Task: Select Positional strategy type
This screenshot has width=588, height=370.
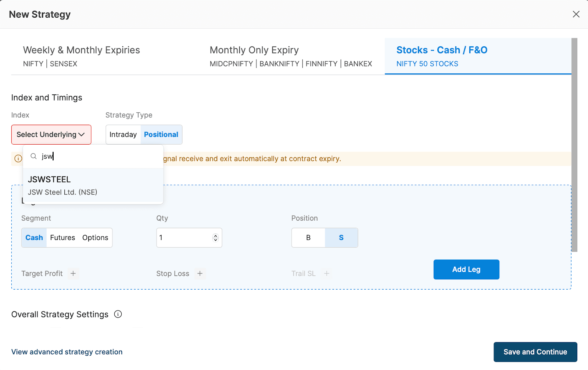Action: point(161,135)
